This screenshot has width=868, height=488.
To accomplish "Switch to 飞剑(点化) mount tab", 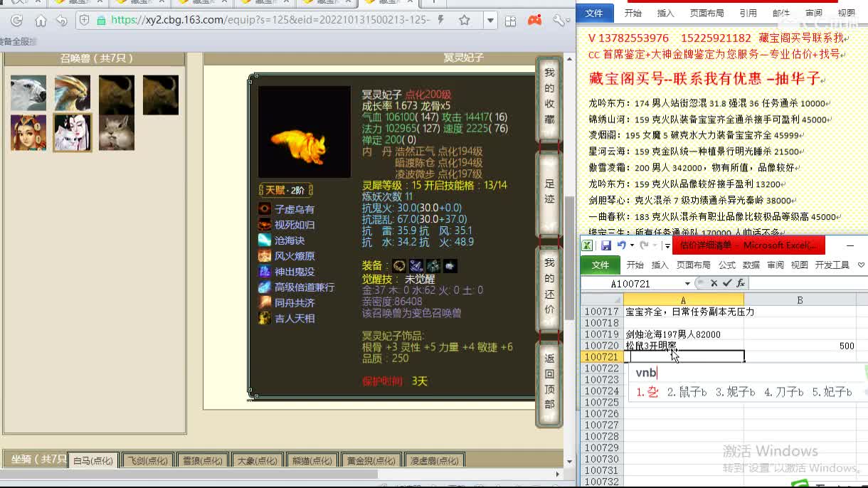I will coord(147,460).
